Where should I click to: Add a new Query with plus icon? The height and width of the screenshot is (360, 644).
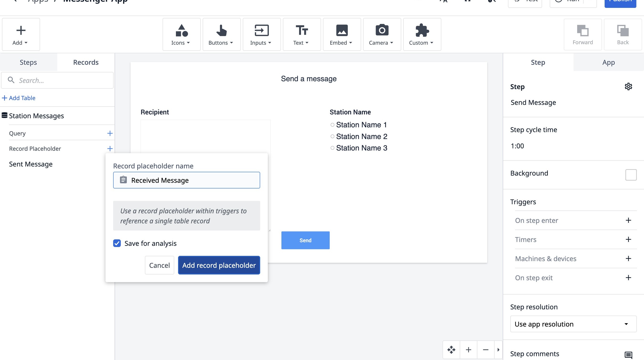[110, 133]
